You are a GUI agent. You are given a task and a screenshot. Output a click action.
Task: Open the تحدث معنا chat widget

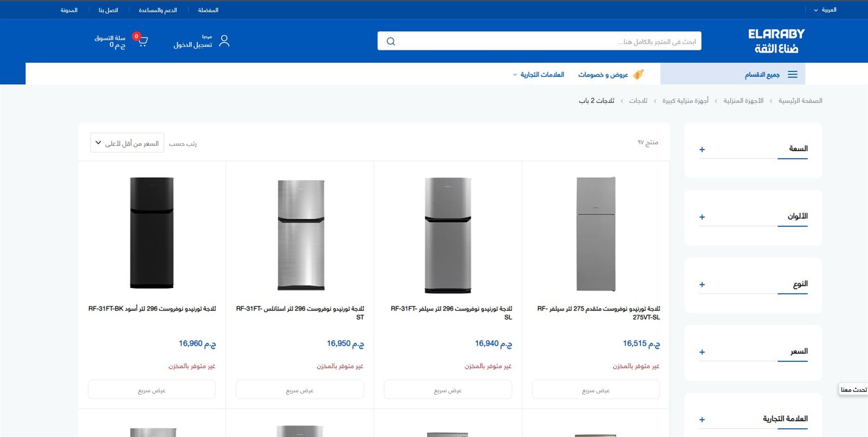853,389
